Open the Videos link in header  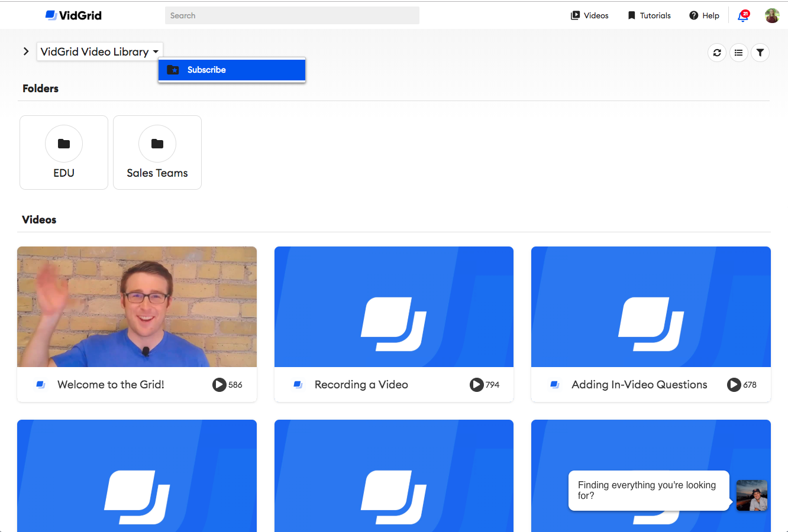(x=589, y=15)
